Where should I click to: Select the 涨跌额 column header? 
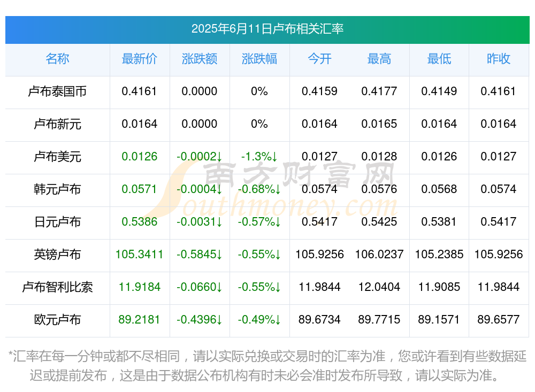[x=199, y=59]
